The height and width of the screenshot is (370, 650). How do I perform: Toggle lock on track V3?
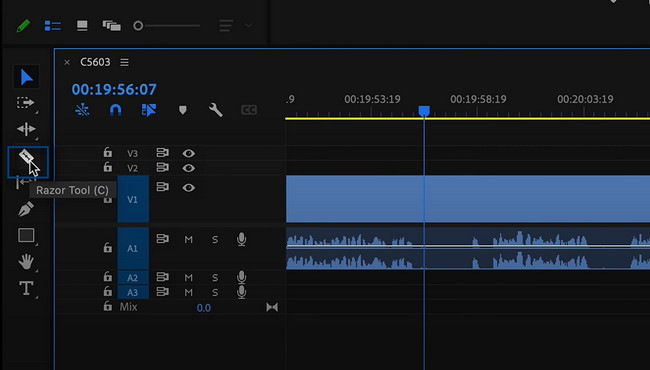108,152
